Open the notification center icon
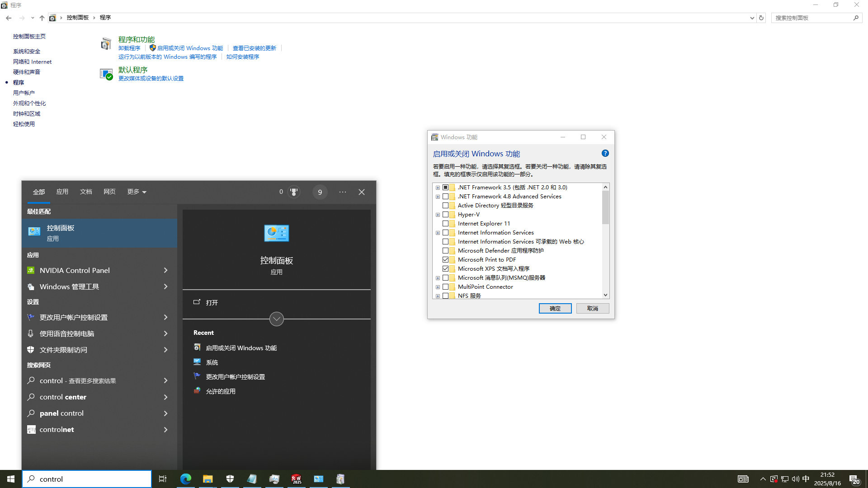 click(854, 479)
